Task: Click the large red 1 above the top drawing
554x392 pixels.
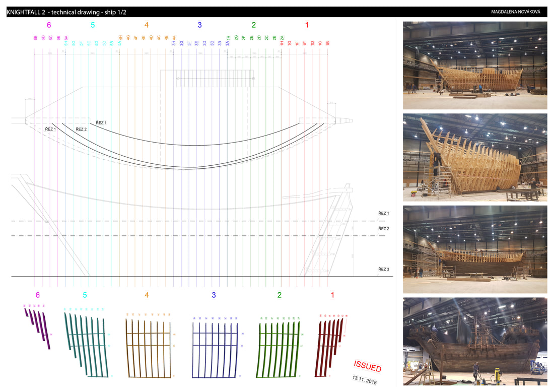Action: coord(307,25)
